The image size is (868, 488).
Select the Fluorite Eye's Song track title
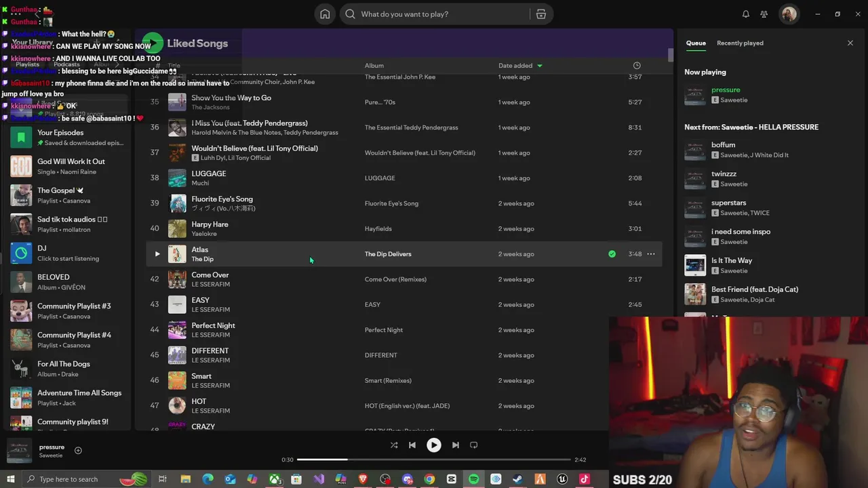pos(222,199)
